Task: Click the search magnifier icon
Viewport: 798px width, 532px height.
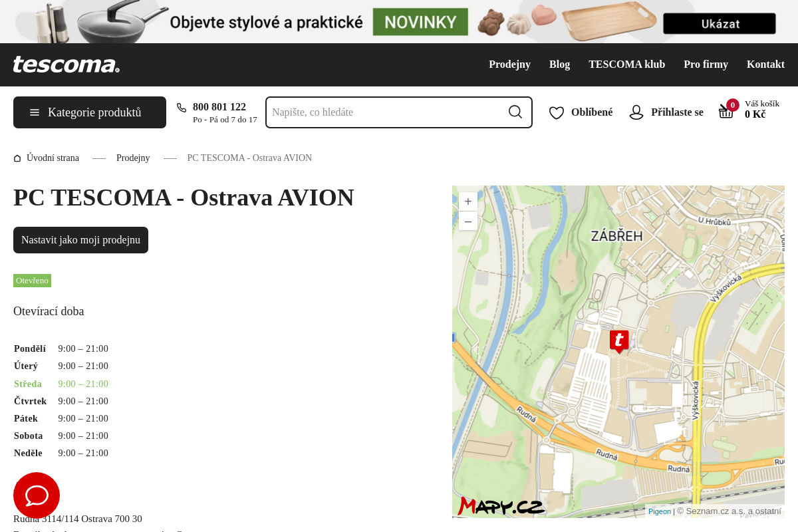Action: [515, 112]
